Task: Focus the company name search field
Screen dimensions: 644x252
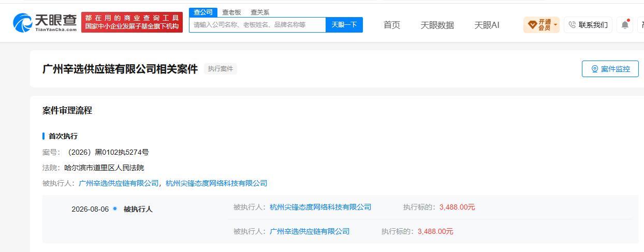Action: [x=257, y=24]
